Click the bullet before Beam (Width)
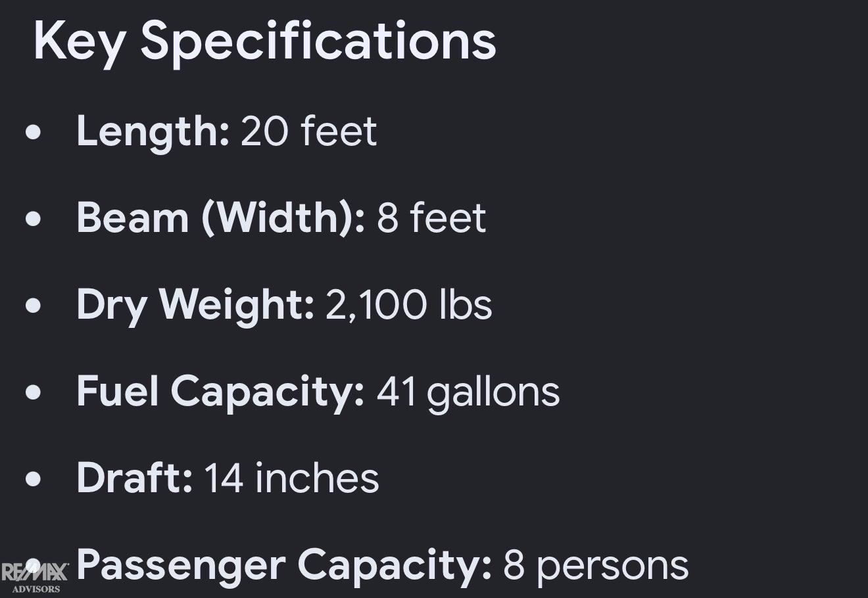Screen dimensions: 868x598 click(x=33, y=219)
